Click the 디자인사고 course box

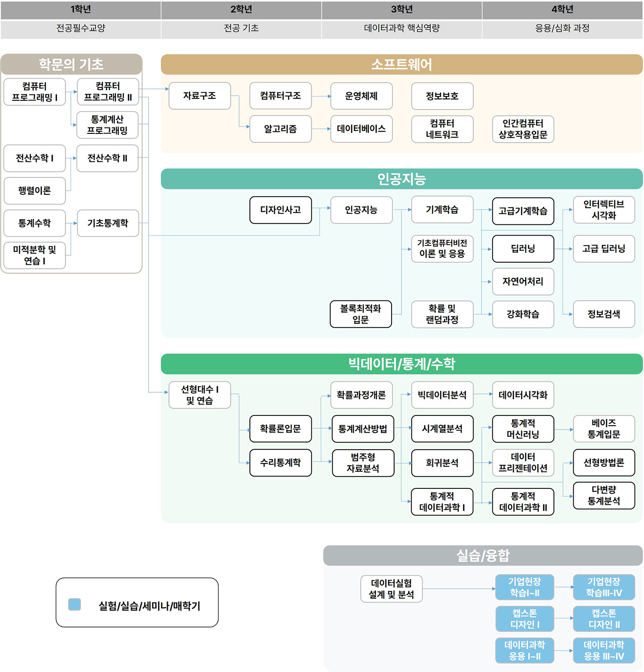281,210
